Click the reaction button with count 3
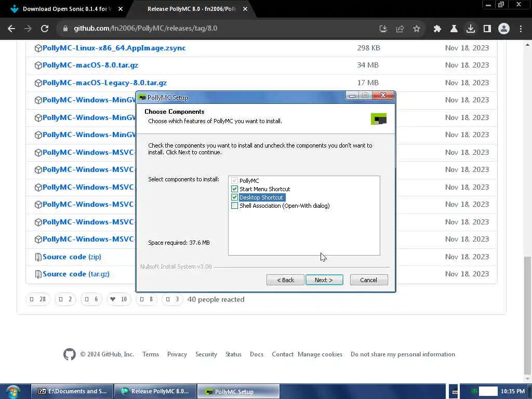This screenshot has width=532, height=399. (x=172, y=299)
